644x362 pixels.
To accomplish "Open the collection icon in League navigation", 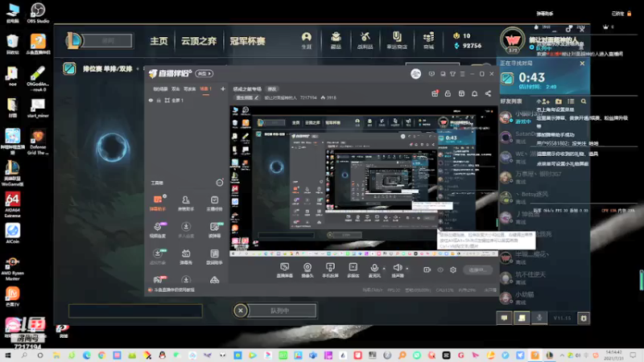I will coord(336,41).
